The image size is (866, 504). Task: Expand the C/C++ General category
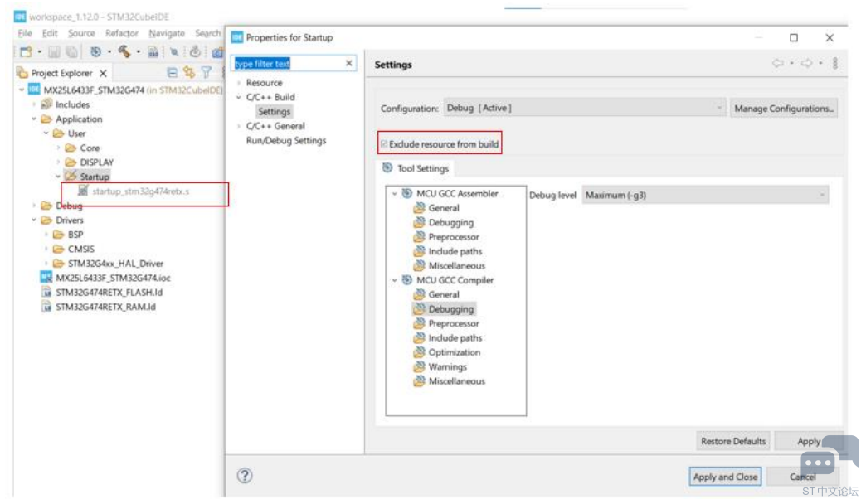(x=239, y=126)
